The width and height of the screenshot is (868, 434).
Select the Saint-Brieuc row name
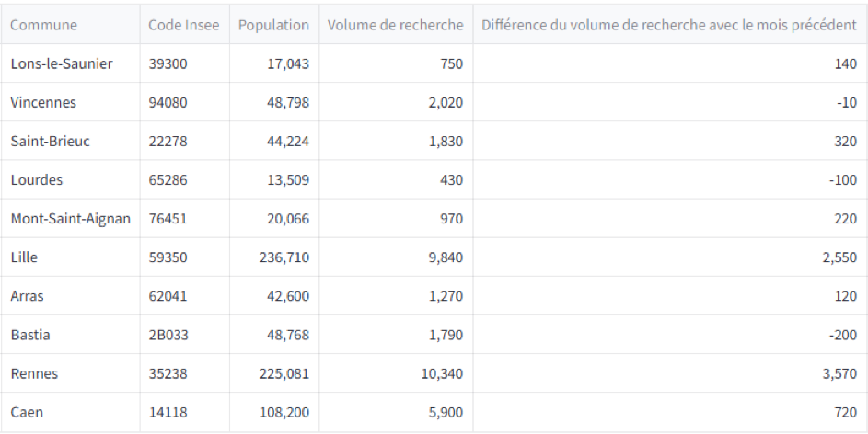51,142
